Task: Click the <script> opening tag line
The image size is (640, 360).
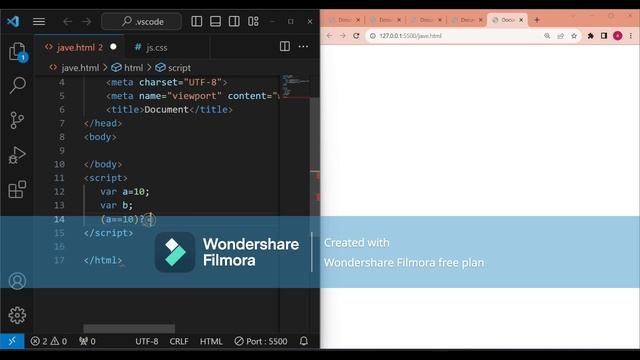Action: pos(106,178)
